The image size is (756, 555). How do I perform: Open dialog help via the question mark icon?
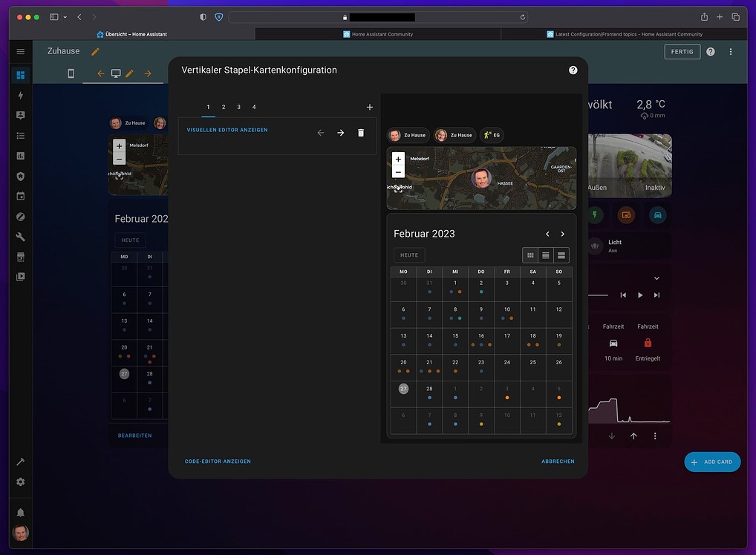tap(573, 70)
